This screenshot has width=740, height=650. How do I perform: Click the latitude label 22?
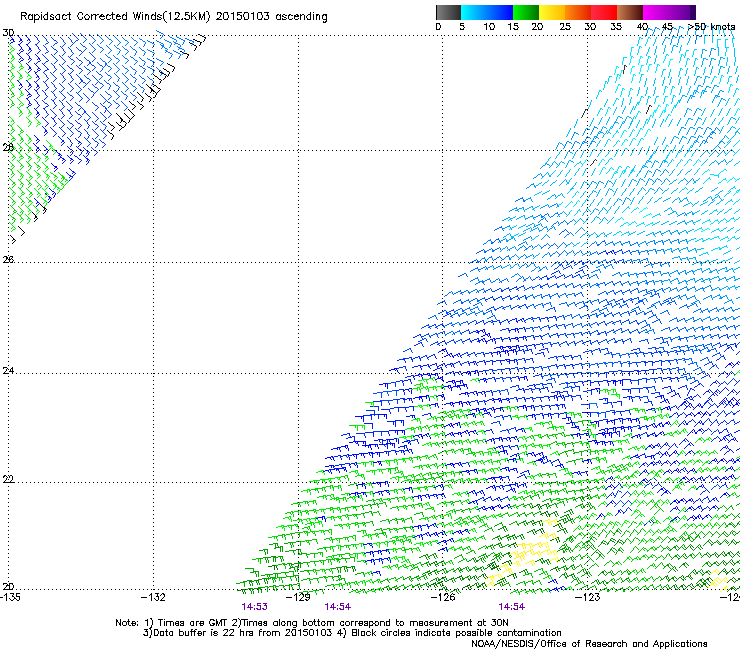pyautogui.click(x=8, y=479)
